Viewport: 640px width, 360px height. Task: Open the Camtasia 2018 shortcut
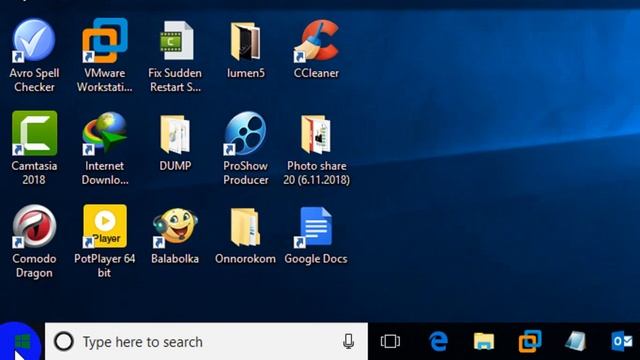[35, 133]
